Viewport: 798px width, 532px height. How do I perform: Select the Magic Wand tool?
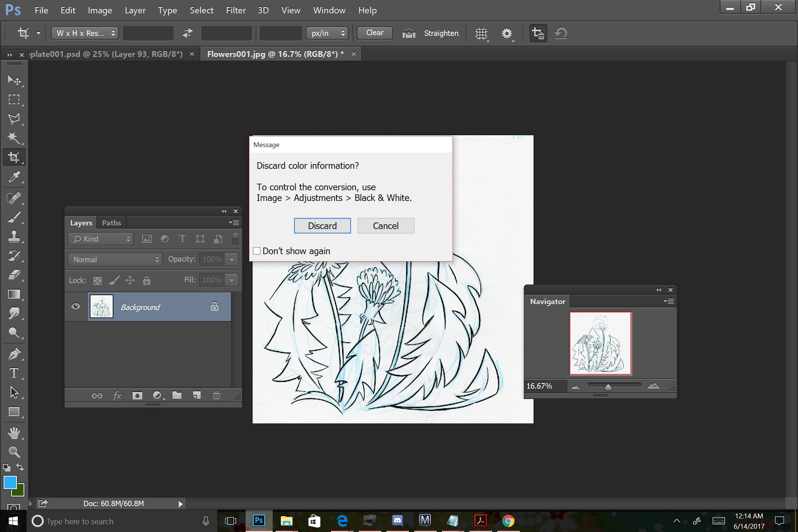(13, 138)
